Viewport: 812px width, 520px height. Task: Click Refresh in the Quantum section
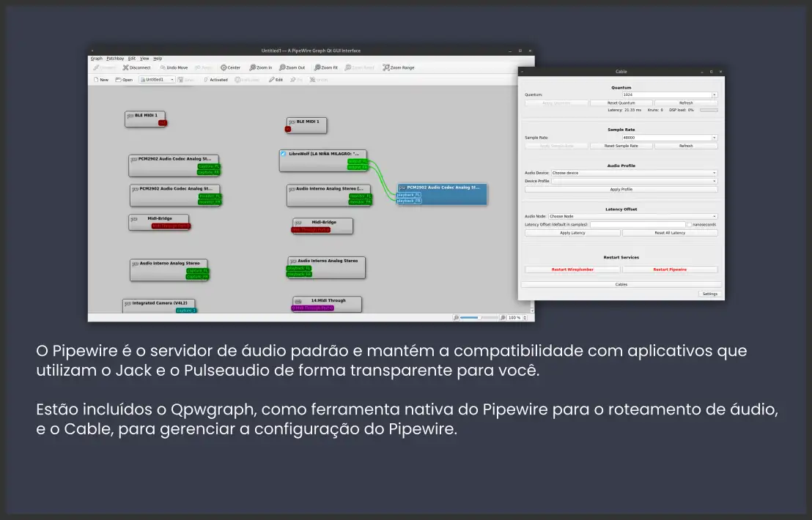coord(686,103)
